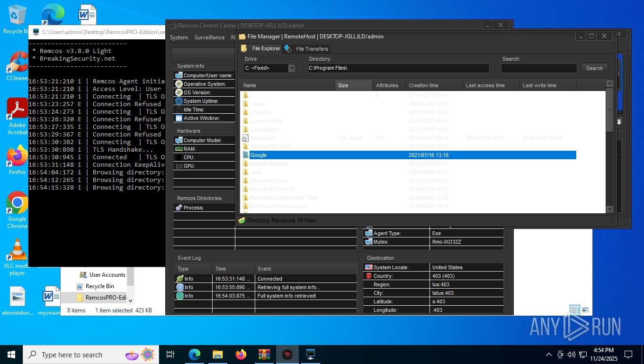Image resolution: width=644 pixels, height=364 pixels.
Task: Open the System menu in Remcos
Action: coord(179,37)
